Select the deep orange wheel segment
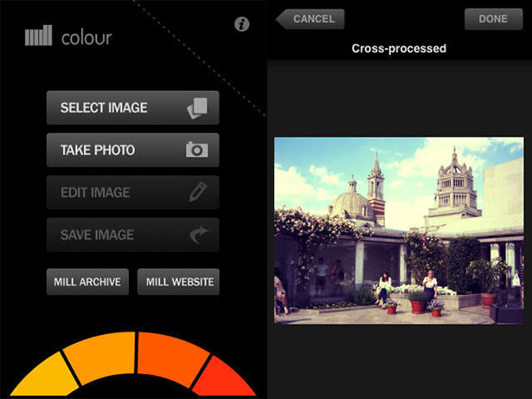The height and width of the screenshot is (399, 532). 172,357
